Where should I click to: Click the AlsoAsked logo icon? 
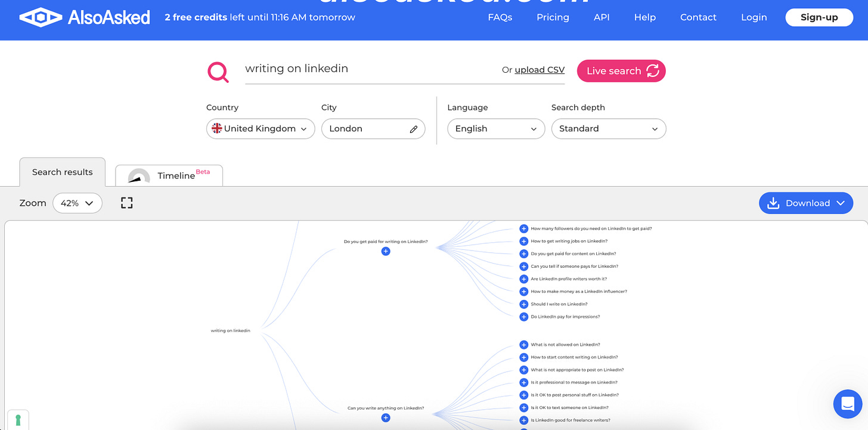coord(41,17)
